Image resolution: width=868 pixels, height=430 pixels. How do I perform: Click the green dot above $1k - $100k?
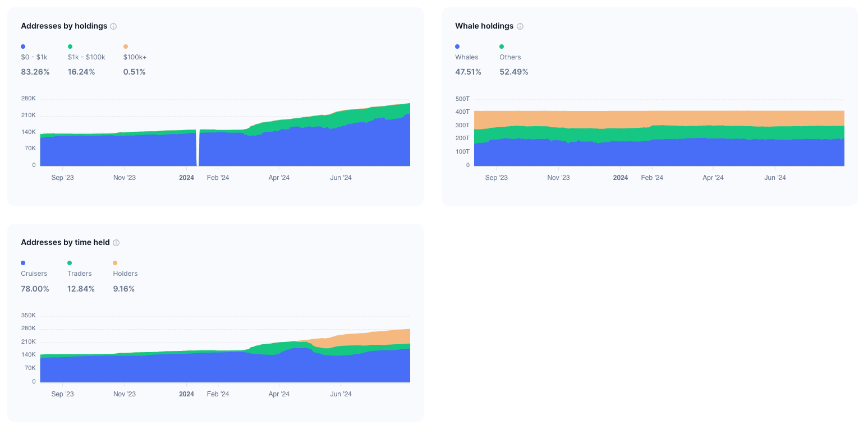(70, 47)
